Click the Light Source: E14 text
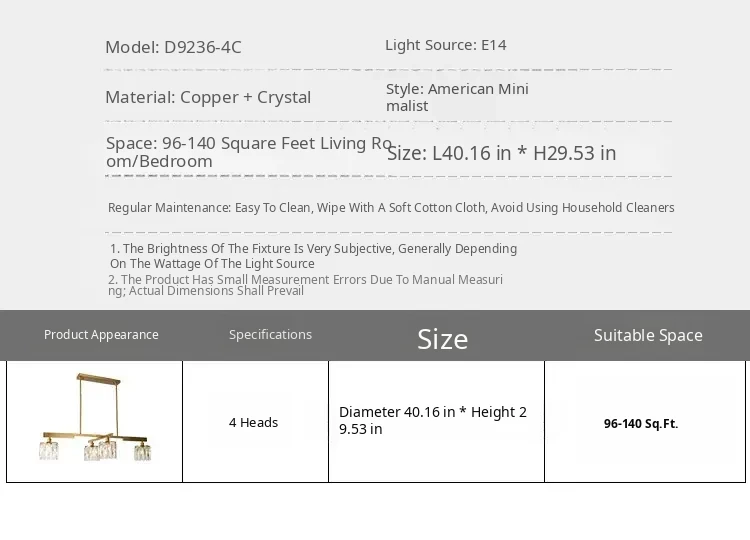Screen dimensions: 750x540 click(x=445, y=45)
